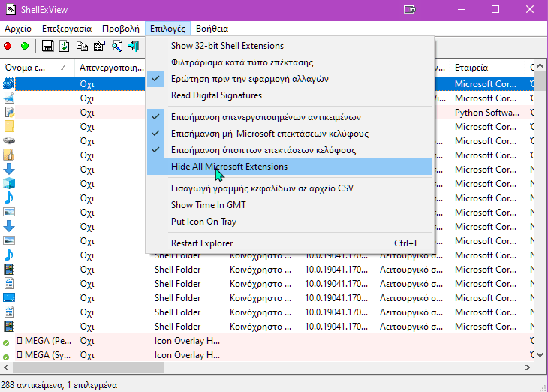
Task: Click the Exit door toolbar icon
Action: coord(134,46)
